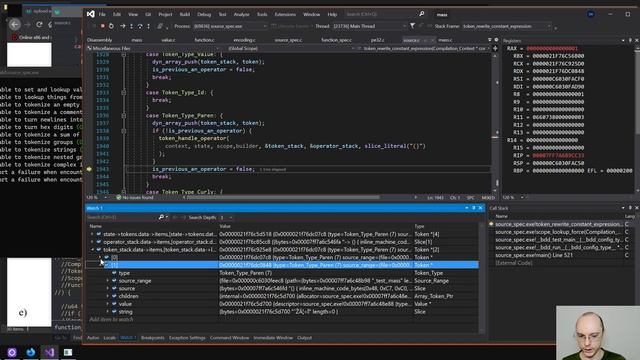Open the document tab overflow dropdown arrow
The image size is (640, 360).
[489, 40]
